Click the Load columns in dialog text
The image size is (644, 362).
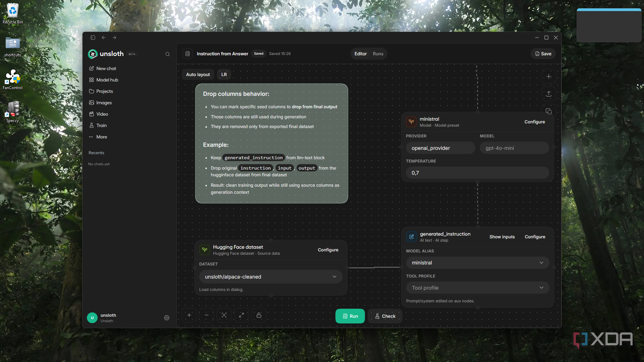click(x=221, y=290)
